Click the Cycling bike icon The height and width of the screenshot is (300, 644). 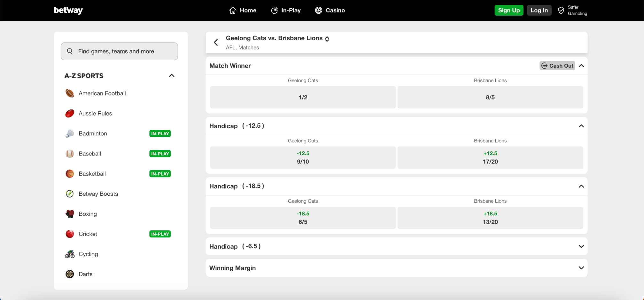tap(70, 254)
